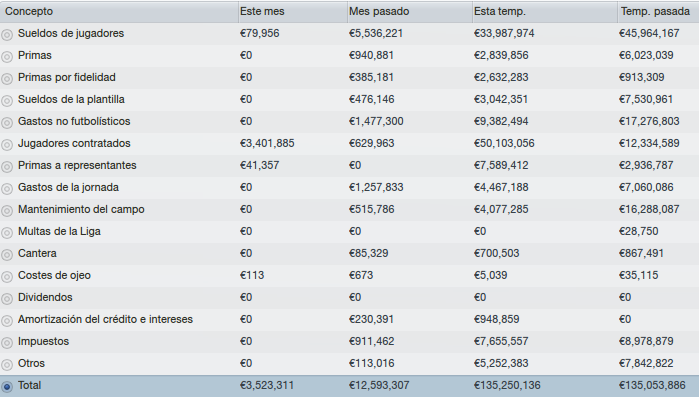
Task: Select the radio button for Sueldos de jugadores
Action: (7, 35)
